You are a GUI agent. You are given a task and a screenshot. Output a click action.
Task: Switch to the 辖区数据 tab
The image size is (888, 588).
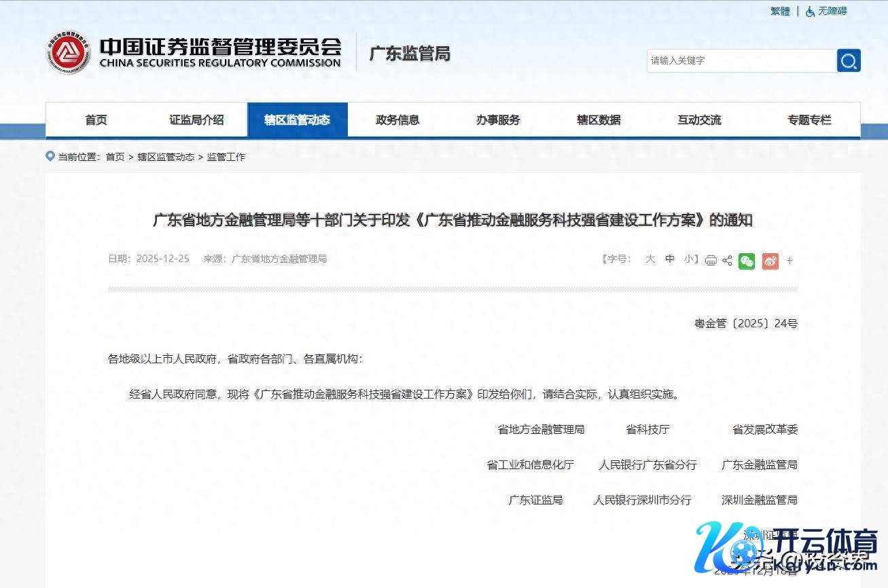(599, 120)
